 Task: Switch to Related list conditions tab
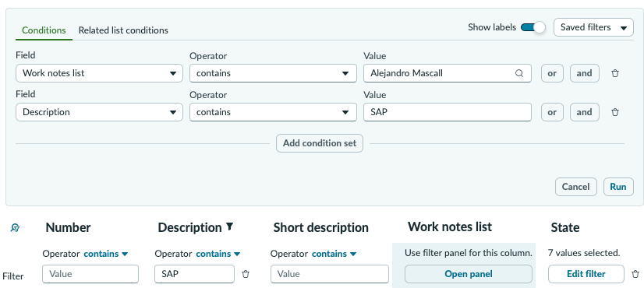coord(123,30)
